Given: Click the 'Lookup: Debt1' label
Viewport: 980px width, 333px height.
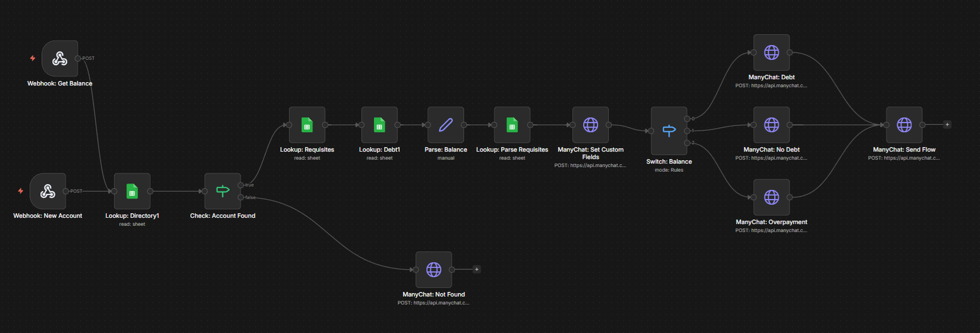Looking at the screenshot, I should click(379, 149).
